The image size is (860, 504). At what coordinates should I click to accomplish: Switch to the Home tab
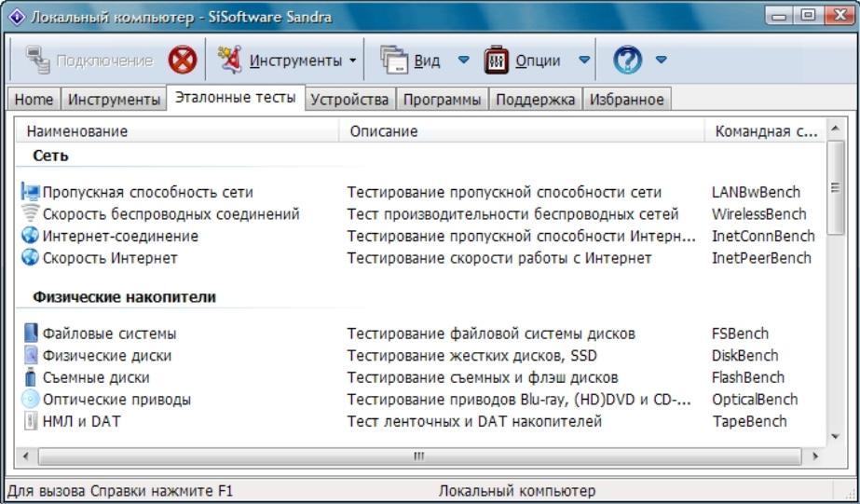coord(34,100)
